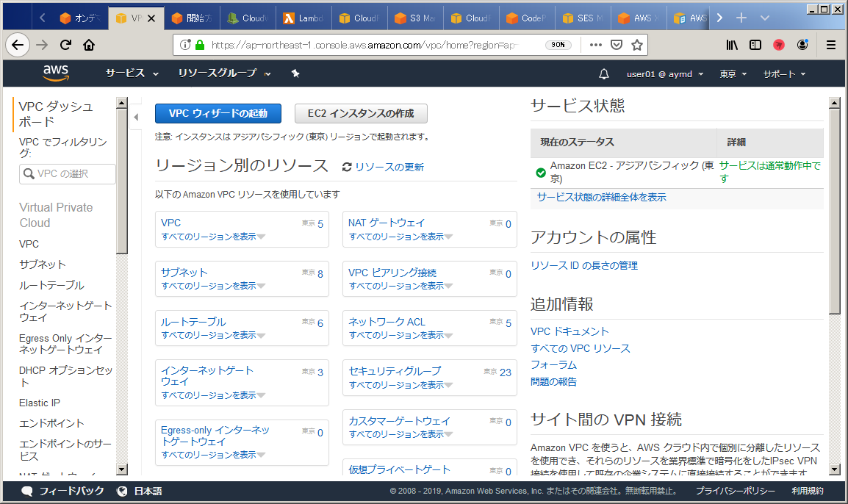The height and width of the screenshot is (504, 848).
Task: Switch to the オンデ browser tab
Action: [80, 18]
